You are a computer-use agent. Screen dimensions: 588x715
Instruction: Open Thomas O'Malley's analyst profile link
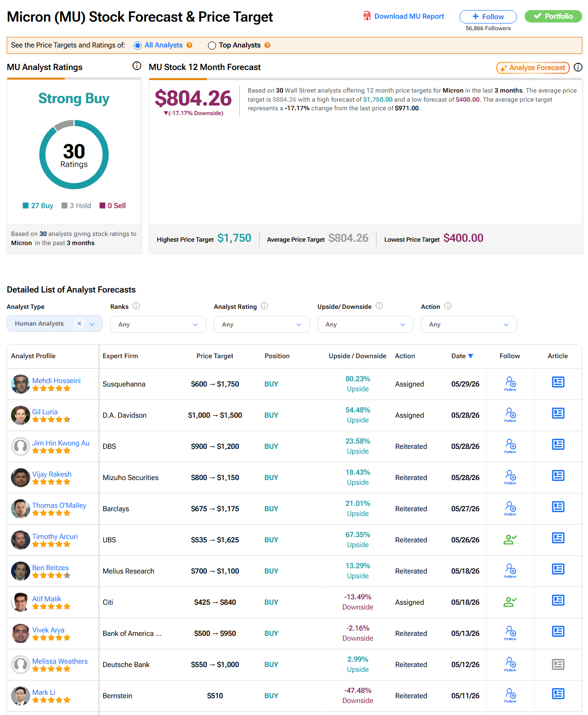point(59,505)
